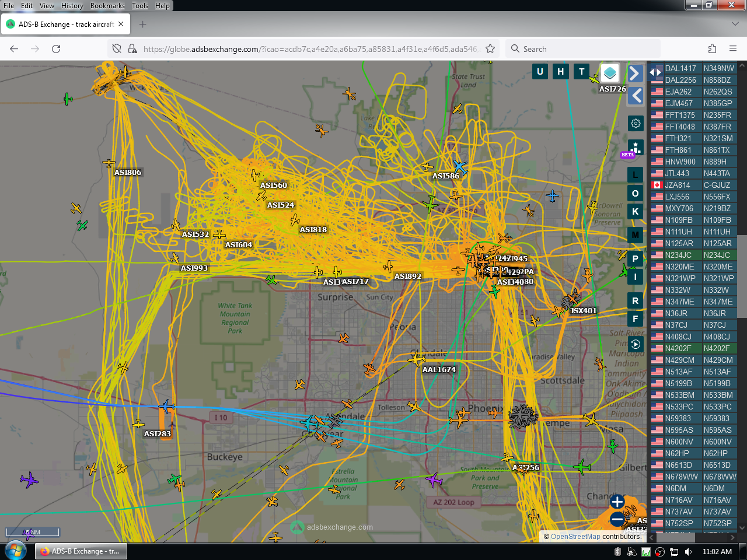
Task: Toggle the L labels button
Action: [635, 174]
